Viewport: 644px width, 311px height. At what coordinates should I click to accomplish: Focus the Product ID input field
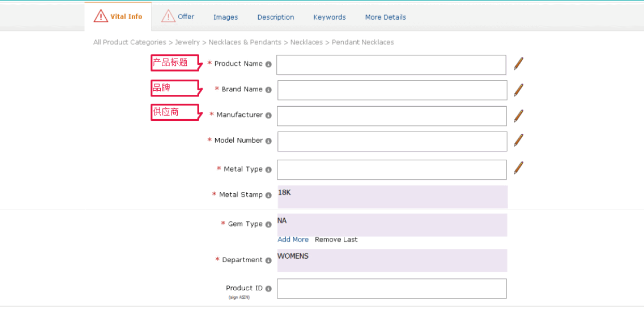(x=392, y=289)
